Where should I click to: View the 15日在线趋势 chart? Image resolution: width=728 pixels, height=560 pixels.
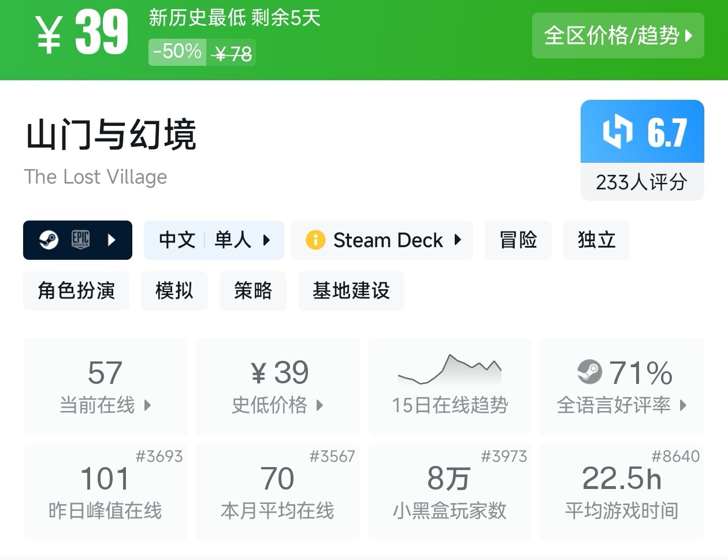(x=450, y=387)
